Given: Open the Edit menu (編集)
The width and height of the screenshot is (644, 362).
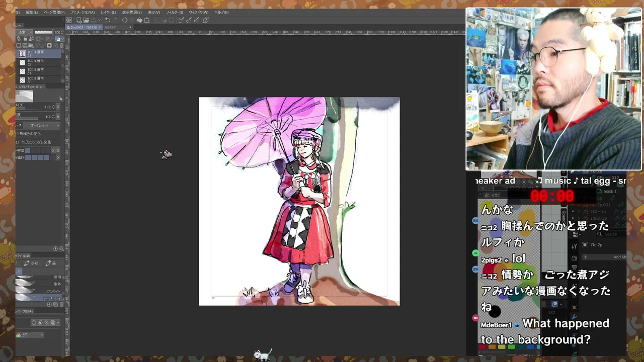Looking at the screenshot, I should pyautogui.click(x=32, y=13).
